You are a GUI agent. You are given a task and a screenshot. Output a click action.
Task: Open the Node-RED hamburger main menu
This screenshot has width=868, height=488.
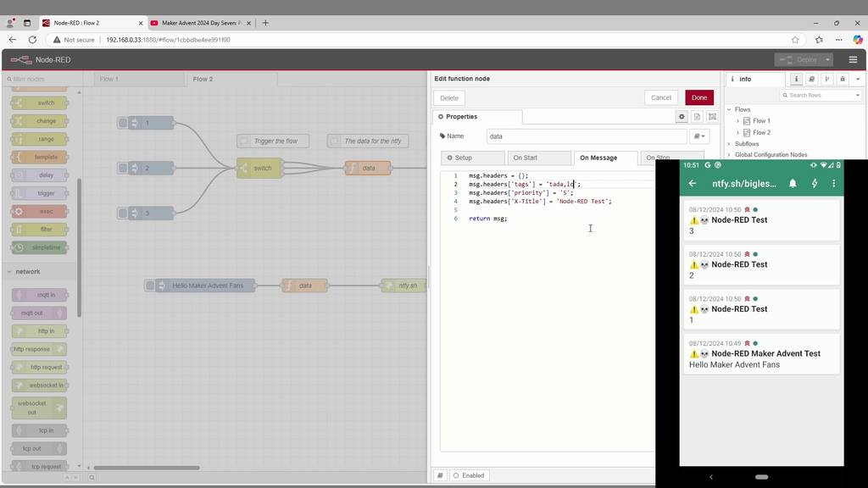pyautogui.click(x=853, y=60)
